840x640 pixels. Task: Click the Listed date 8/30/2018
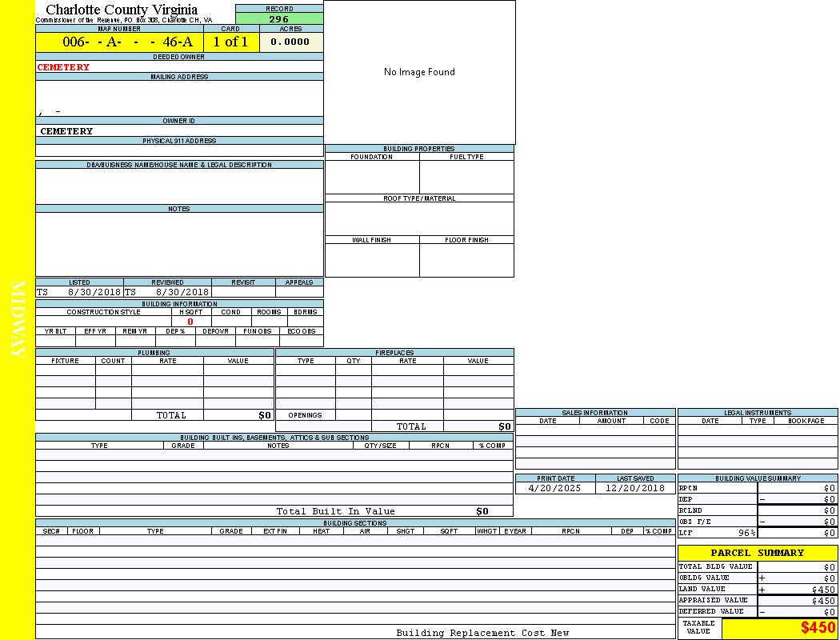tap(94, 293)
